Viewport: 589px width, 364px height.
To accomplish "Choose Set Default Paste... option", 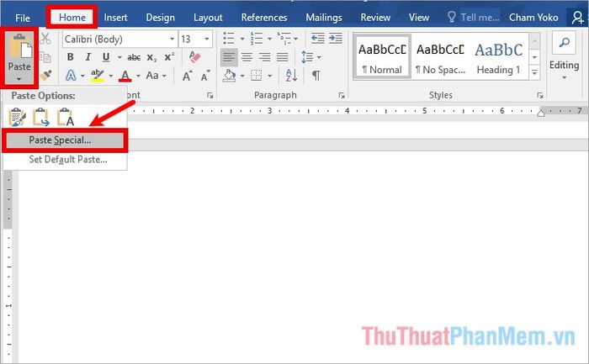I will coord(65,160).
